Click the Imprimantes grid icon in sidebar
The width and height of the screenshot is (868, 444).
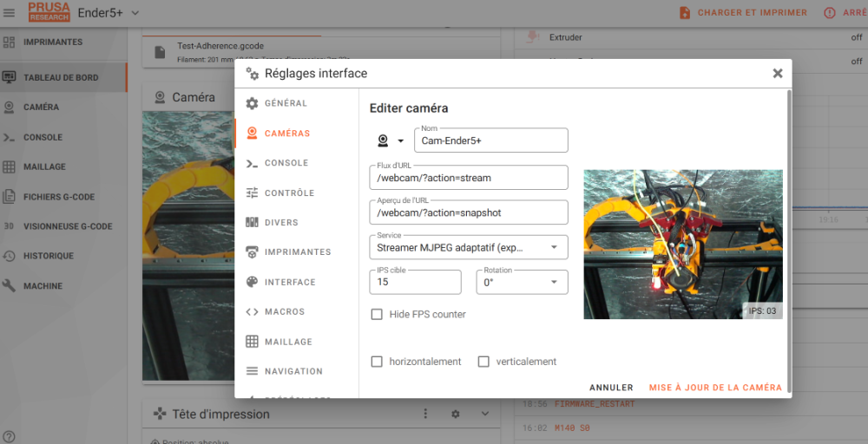(x=9, y=42)
